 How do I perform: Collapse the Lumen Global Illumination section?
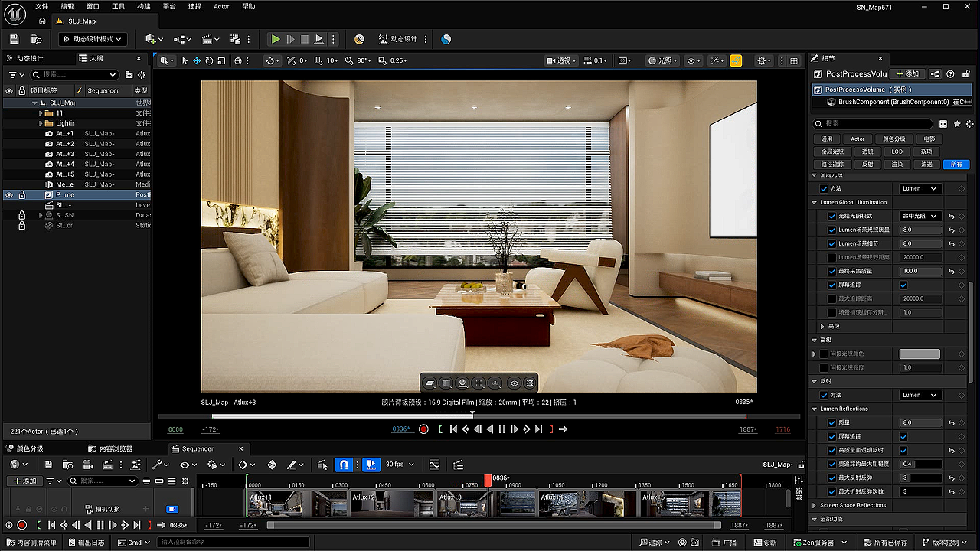pos(815,202)
